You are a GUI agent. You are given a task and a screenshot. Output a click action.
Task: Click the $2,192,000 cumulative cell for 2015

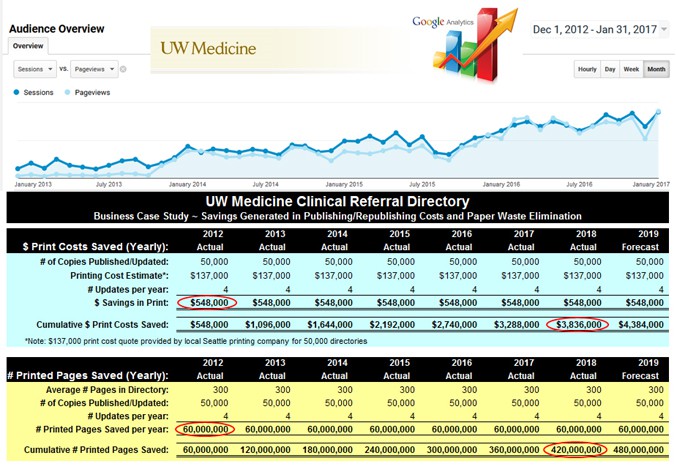pyautogui.click(x=392, y=325)
